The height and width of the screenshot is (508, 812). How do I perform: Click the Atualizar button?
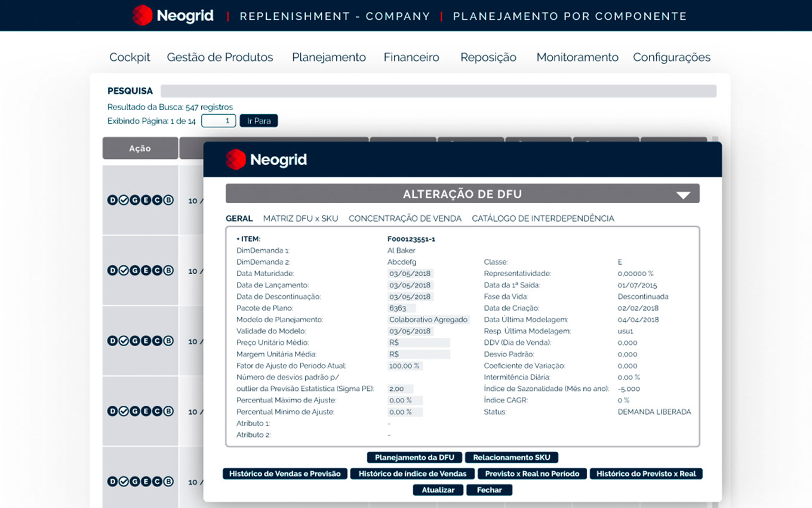click(x=438, y=490)
